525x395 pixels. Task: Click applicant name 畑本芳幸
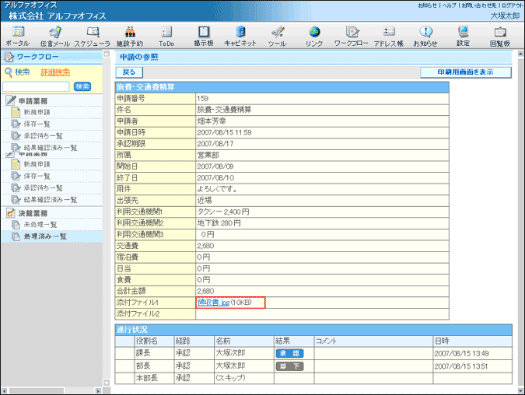pos(211,121)
